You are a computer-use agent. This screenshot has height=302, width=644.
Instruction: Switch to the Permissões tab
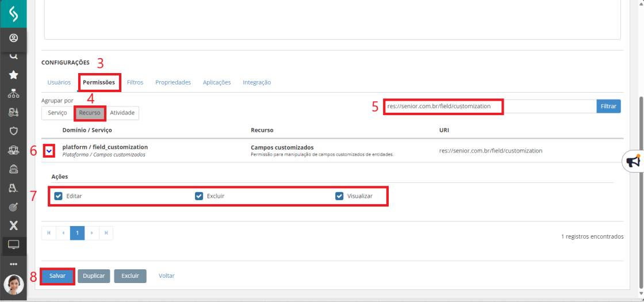pos(99,82)
